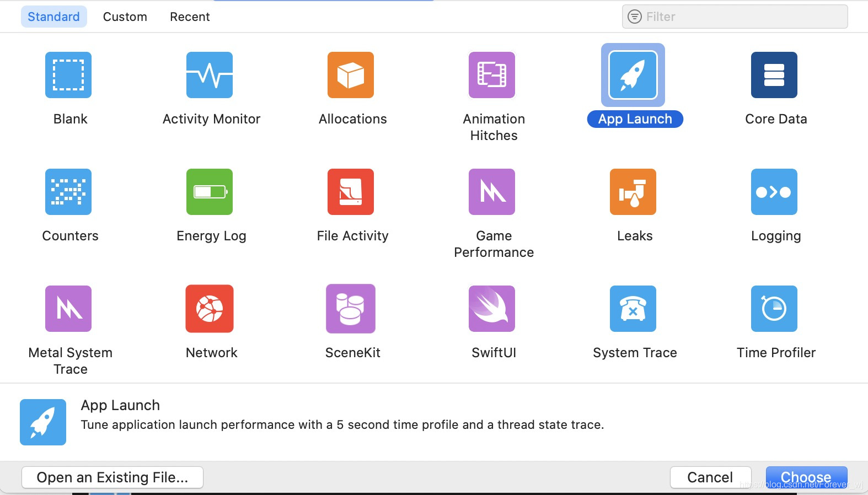The height and width of the screenshot is (495, 868).
Task: Select the Logging template icon
Action: click(774, 192)
